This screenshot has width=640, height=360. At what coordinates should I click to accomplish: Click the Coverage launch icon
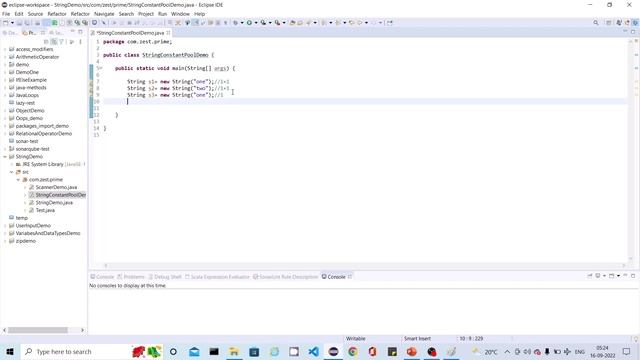[263, 23]
